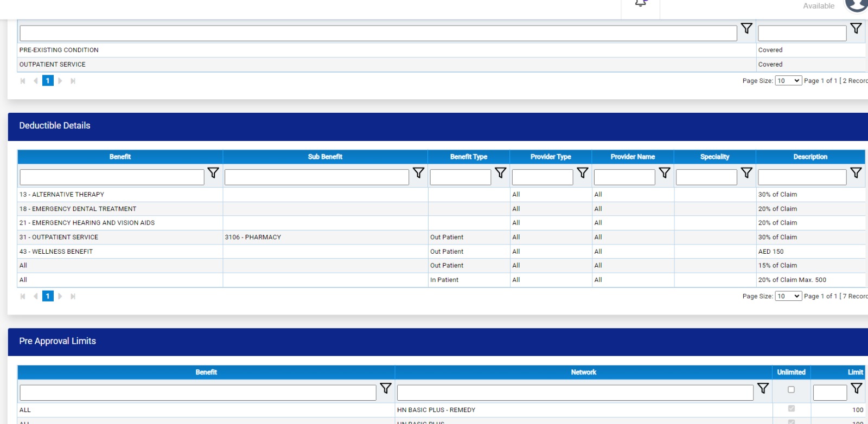Select page 1 in Deductible Details pager

(x=48, y=296)
